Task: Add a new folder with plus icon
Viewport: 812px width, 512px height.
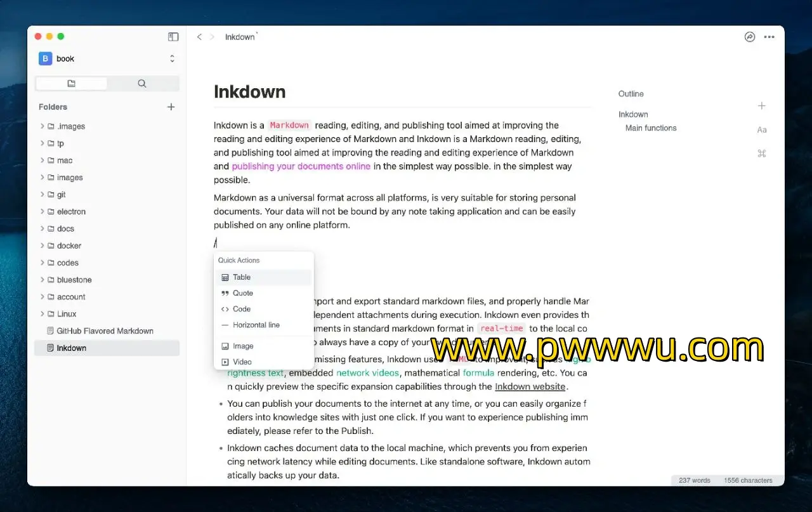Action: pyautogui.click(x=171, y=107)
